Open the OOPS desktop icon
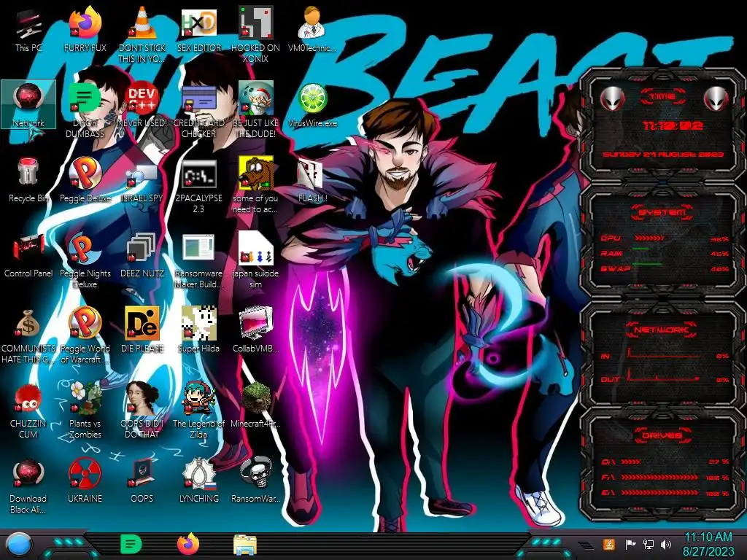747x560 pixels. [x=142, y=480]
